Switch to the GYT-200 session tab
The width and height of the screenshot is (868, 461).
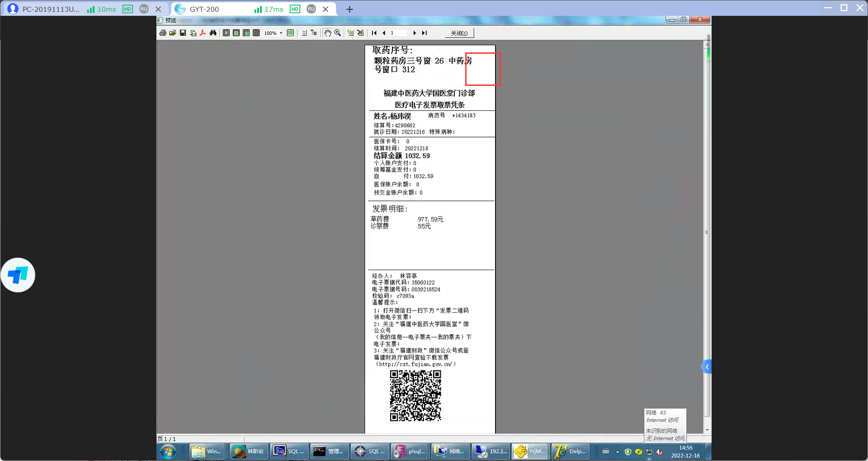click(x=204, y=9)
